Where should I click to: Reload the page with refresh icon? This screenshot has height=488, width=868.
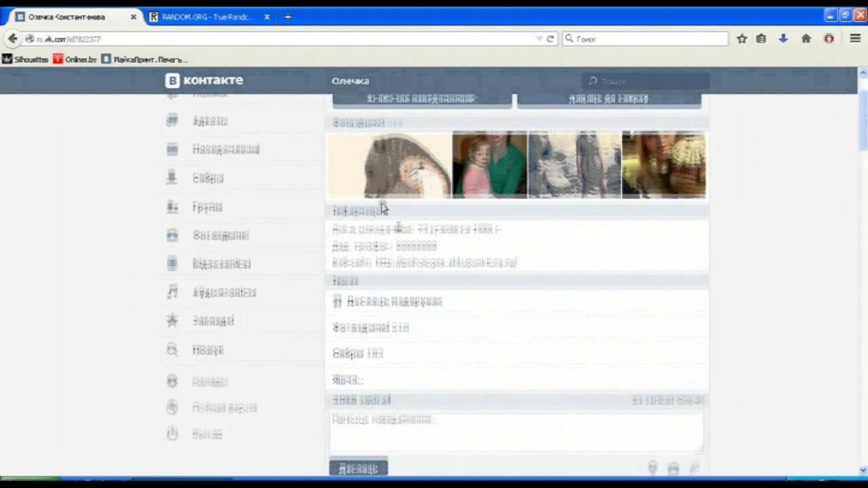pos(551,39)
